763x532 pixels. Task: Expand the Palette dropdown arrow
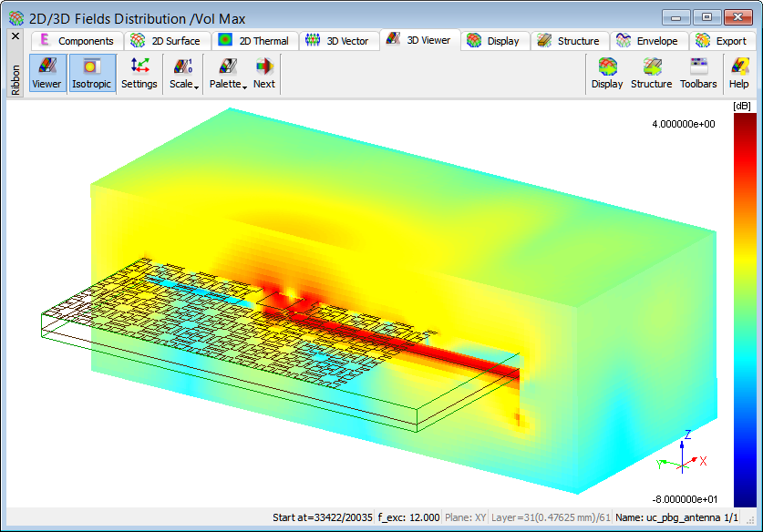tap(244, 86)
